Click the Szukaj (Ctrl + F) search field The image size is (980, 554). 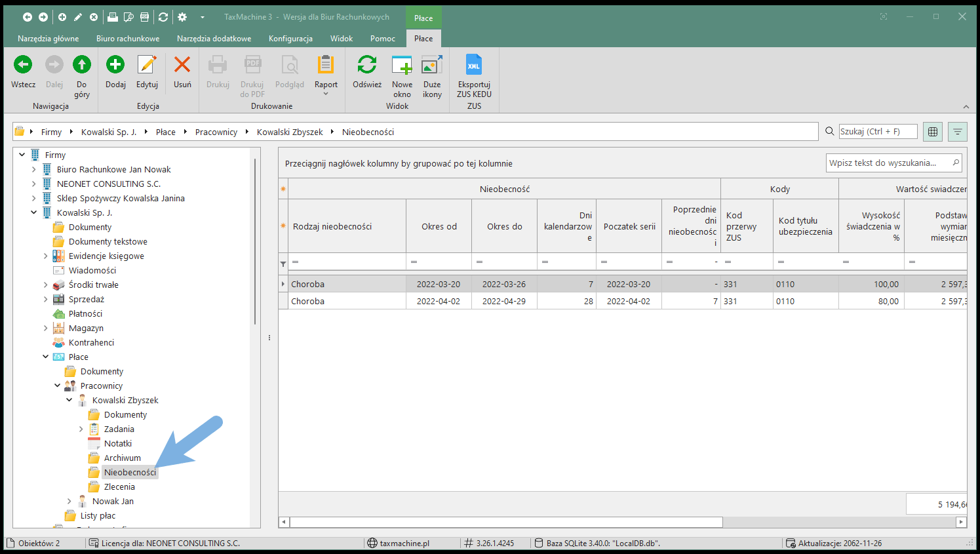coord(877,132)
